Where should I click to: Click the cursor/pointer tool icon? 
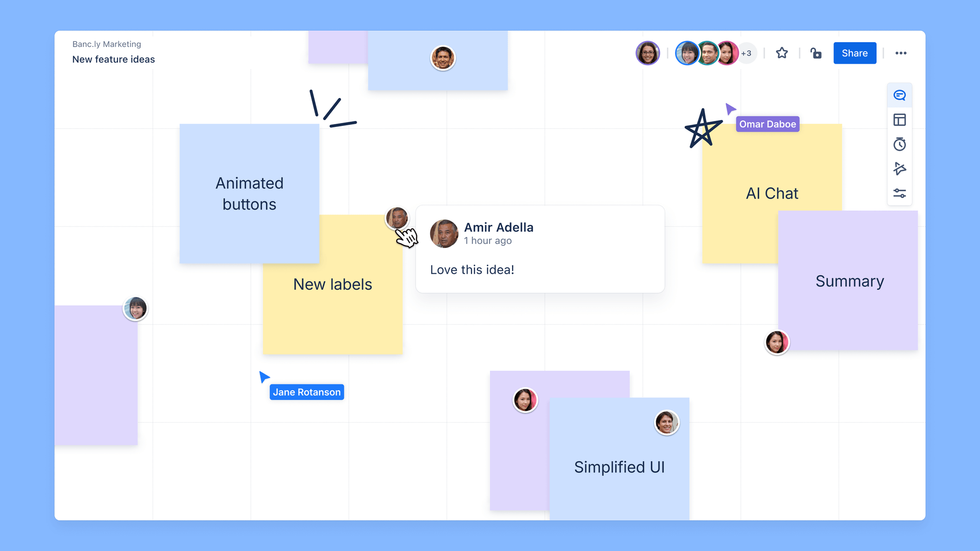click(x=900, y=169)
